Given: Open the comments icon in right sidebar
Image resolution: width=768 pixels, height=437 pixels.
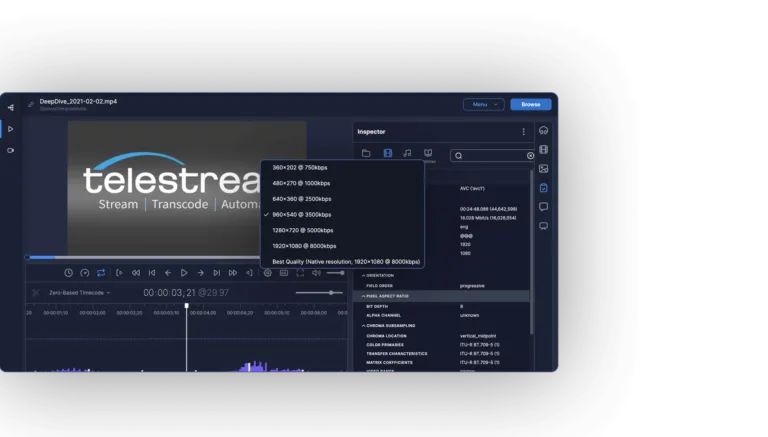Looking at the screenshot, I should pos(543,207).
